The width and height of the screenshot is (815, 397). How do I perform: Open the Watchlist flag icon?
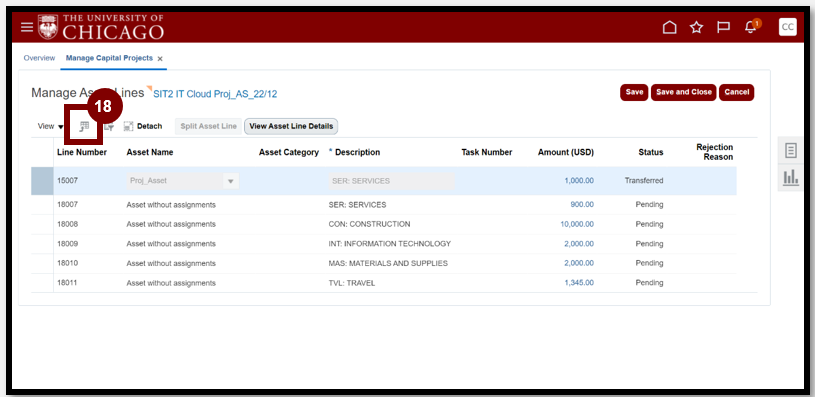tap(724, 27)
